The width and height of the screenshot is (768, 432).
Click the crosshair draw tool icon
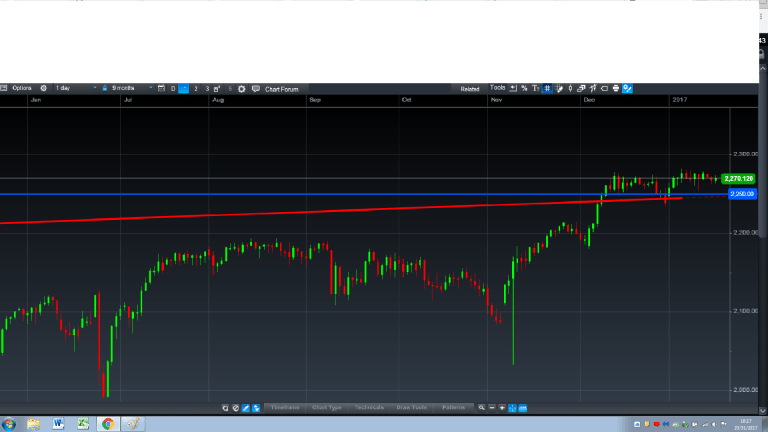pyautogui.click(x=559, y=88)
